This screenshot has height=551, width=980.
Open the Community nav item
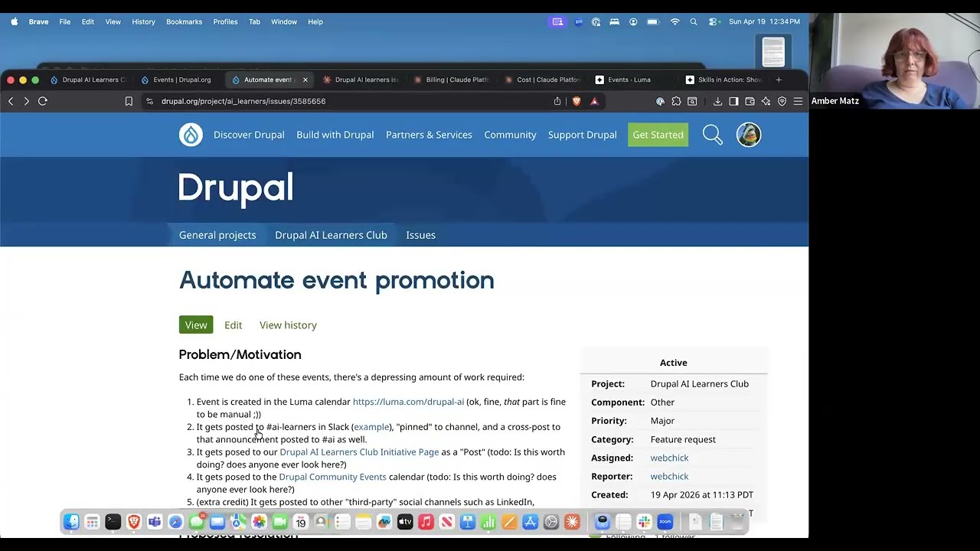pyautogui.click(x=510, y=135)
